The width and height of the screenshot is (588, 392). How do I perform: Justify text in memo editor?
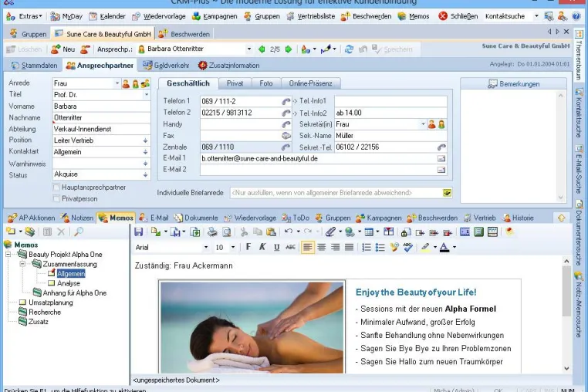click(349, 247)
